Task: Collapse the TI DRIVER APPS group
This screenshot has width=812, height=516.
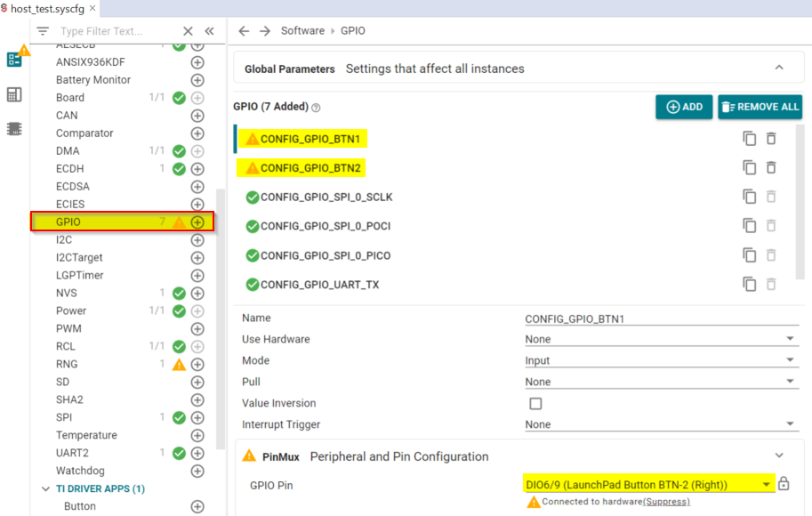Action: click(x=46, y=489)
